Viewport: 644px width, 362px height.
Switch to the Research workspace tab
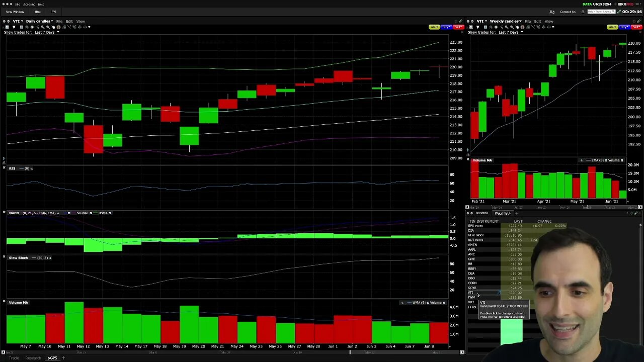[33, 358]
